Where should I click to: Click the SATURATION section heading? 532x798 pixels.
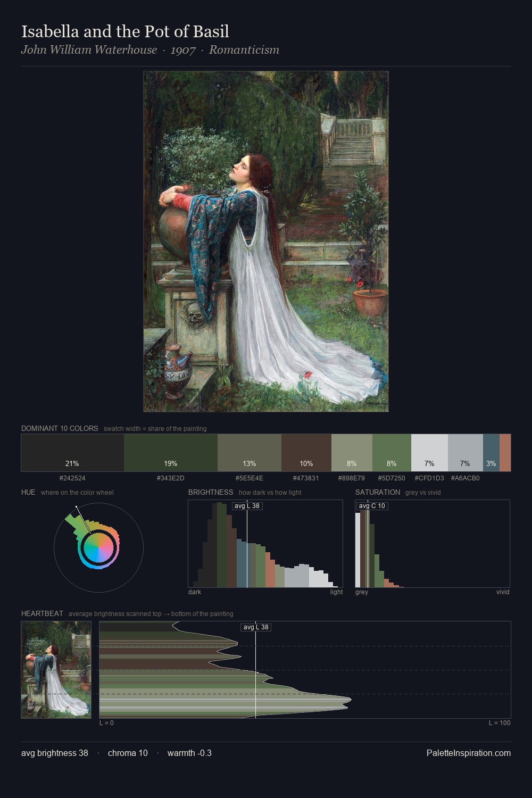tap(378, 492)
